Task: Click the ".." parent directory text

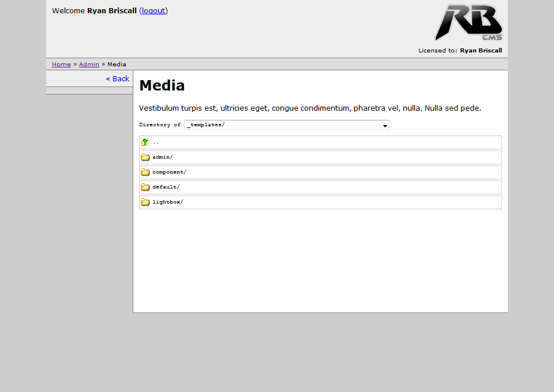Action: (156, 142)
